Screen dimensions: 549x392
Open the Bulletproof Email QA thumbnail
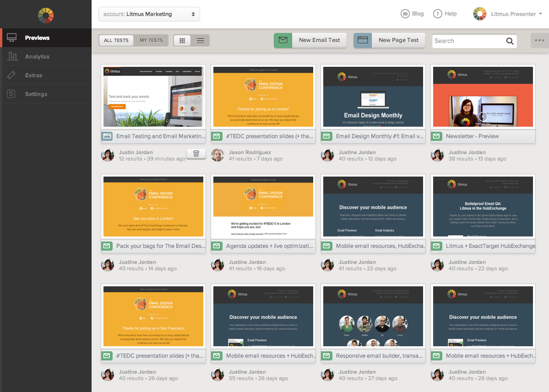(483, 207)
